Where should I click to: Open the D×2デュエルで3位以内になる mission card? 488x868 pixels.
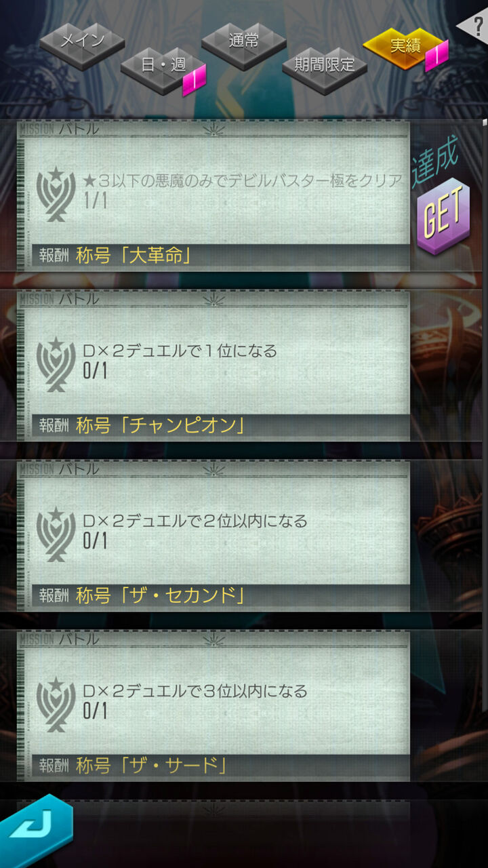click(213, 707)
